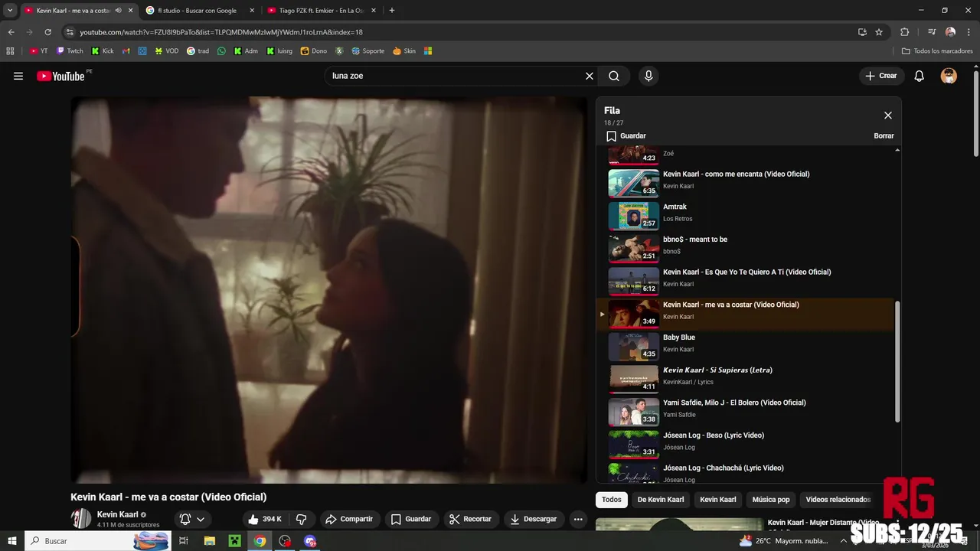Open Chrome extensions puzzle icon

(904, 32)
